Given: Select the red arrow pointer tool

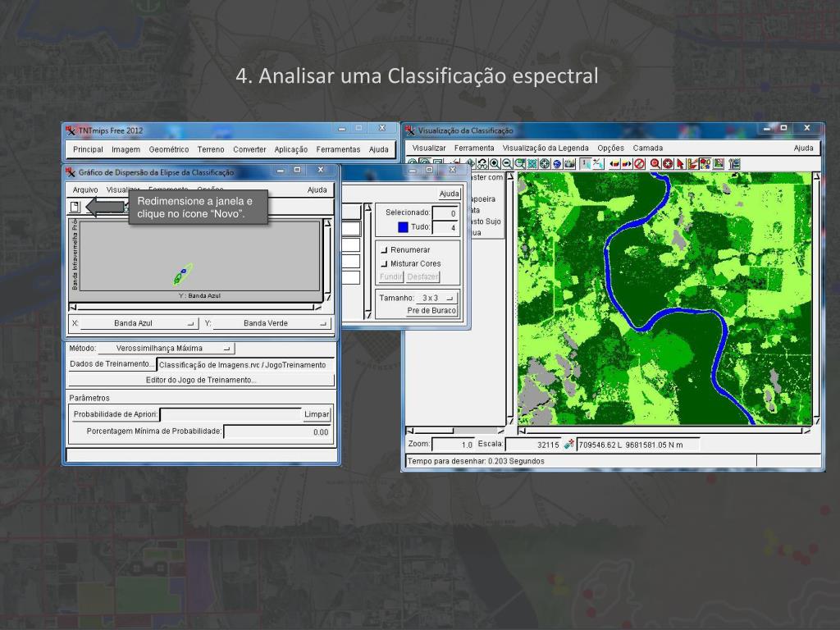Looking at the screenshot, I should (x=680, y=164).
